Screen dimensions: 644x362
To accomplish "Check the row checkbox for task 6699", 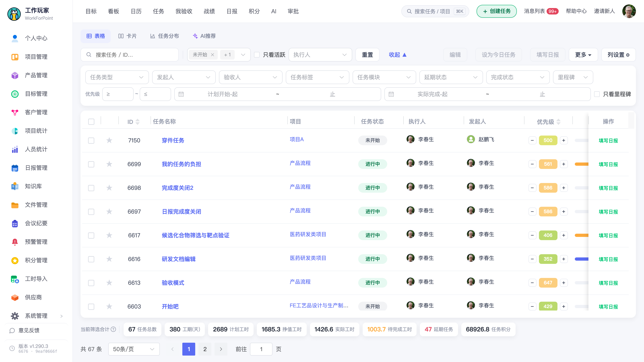I will 91,164.
